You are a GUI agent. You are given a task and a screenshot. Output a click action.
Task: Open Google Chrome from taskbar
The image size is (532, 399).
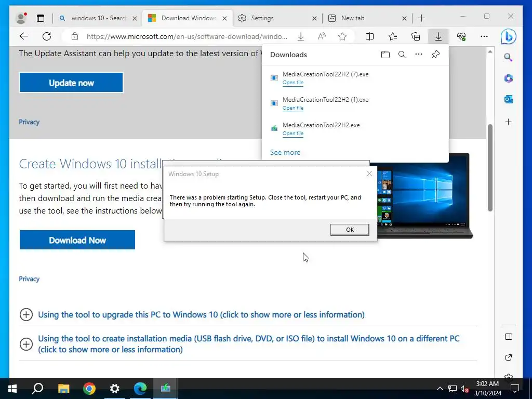coord(89,389)
